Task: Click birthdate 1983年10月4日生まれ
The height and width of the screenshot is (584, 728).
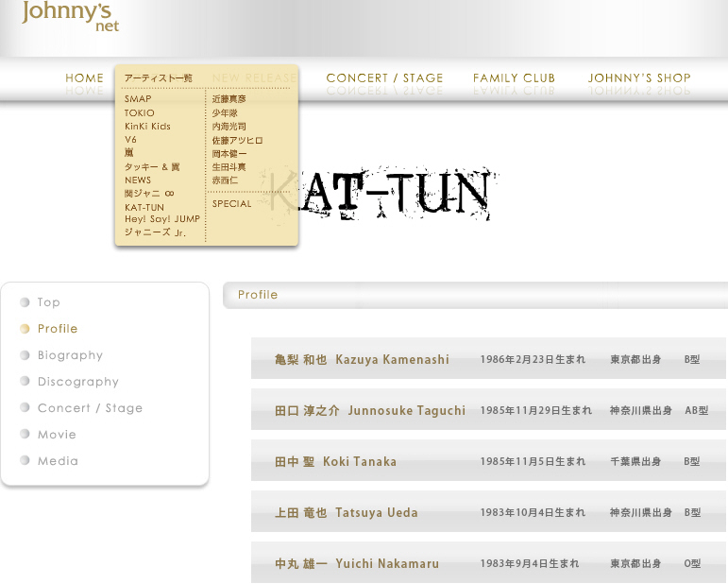Action: tap(533, 513)
